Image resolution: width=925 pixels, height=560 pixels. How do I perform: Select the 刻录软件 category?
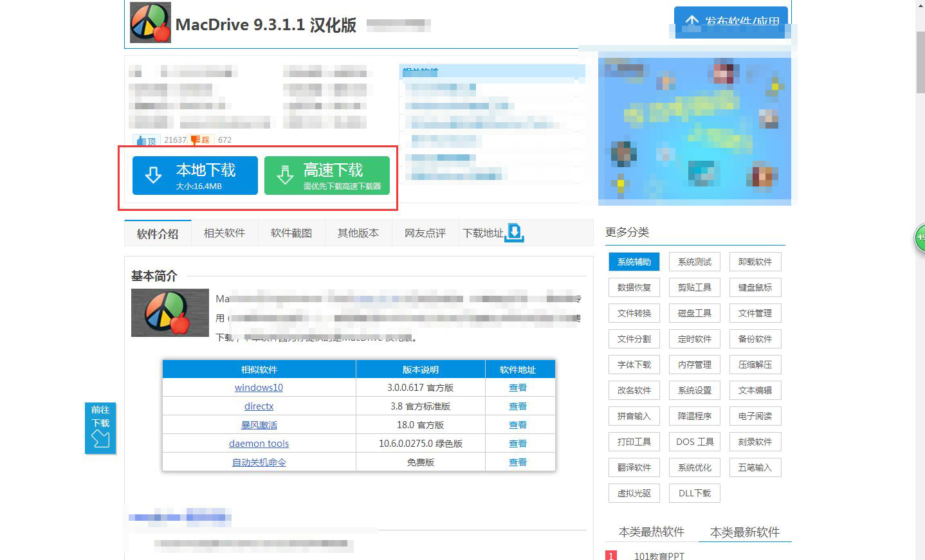click(x=755, y=442)
